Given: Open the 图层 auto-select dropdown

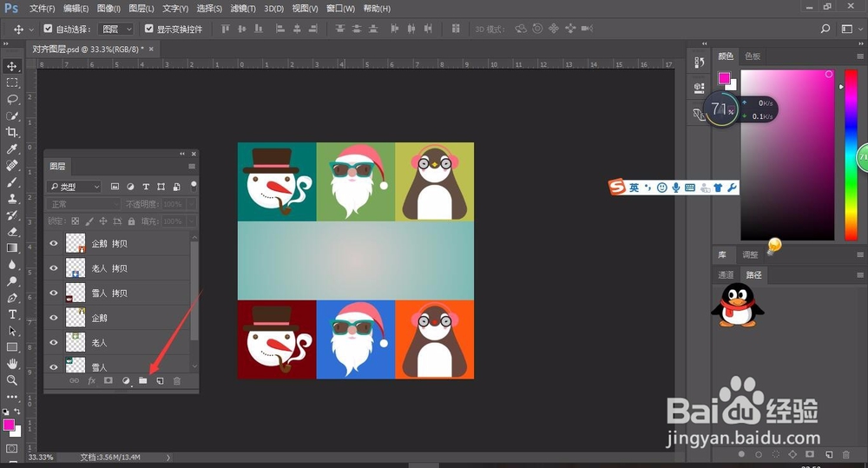Looking at the screenshot, I should coord(115,29).
